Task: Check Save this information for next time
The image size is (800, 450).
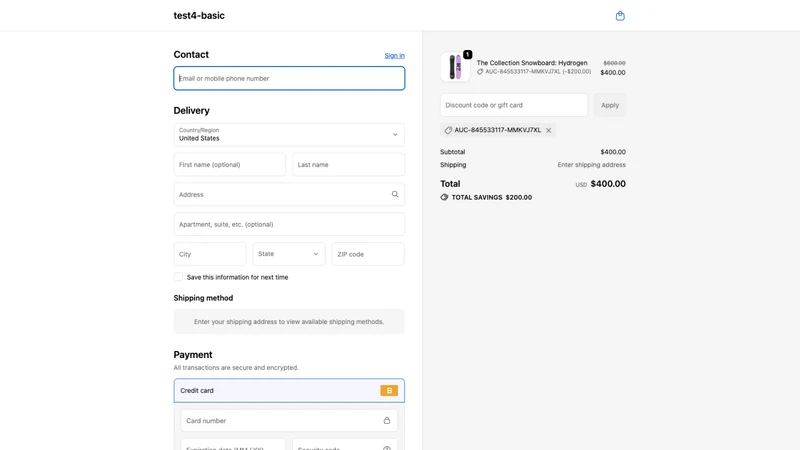Action: (178, 277)
